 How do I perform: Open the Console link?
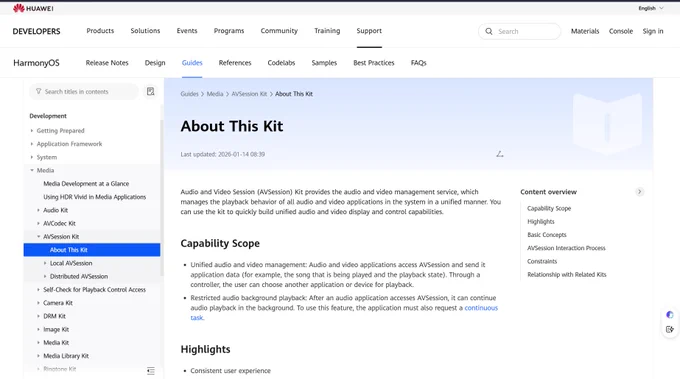[621, 31]
